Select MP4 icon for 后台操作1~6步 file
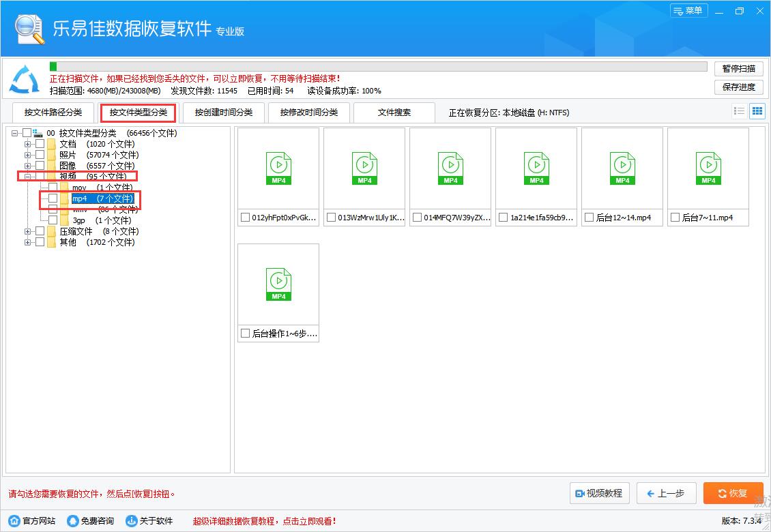 [x=279, y=284]
